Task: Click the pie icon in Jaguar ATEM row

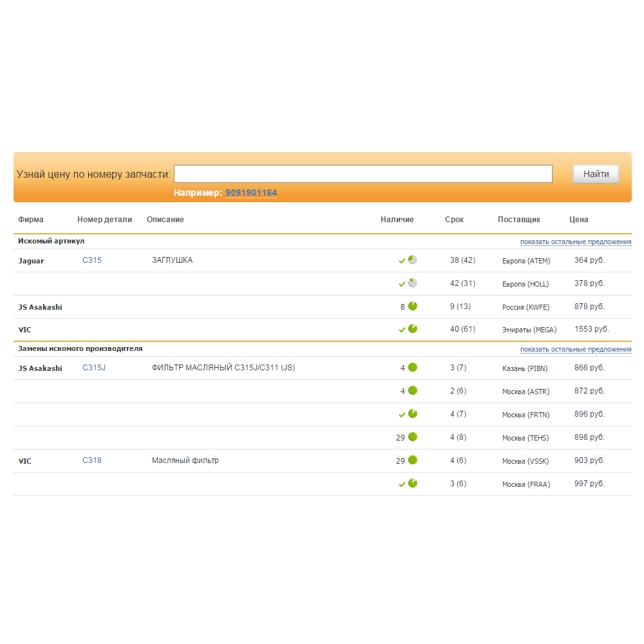Action: [413, 260]
